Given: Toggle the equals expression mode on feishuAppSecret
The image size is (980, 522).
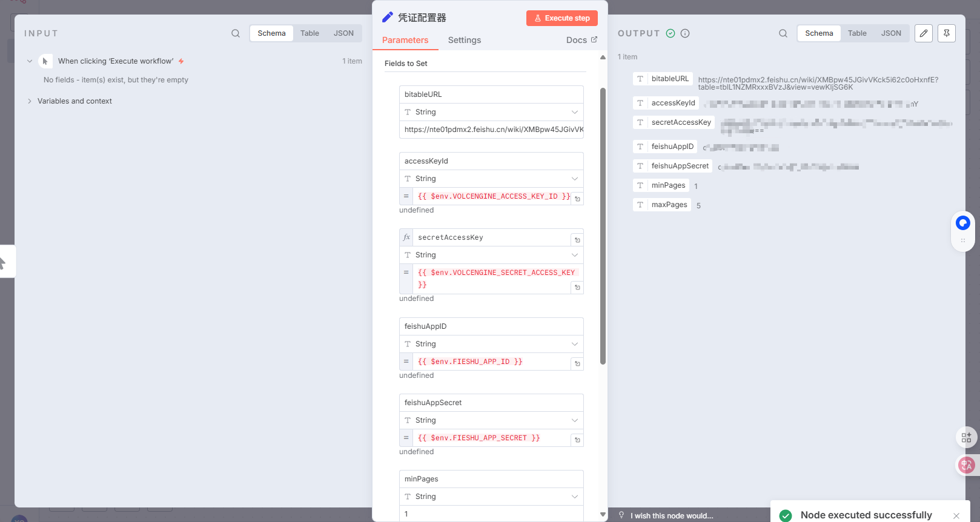Looking at the screenshot, I should (406, 438).
